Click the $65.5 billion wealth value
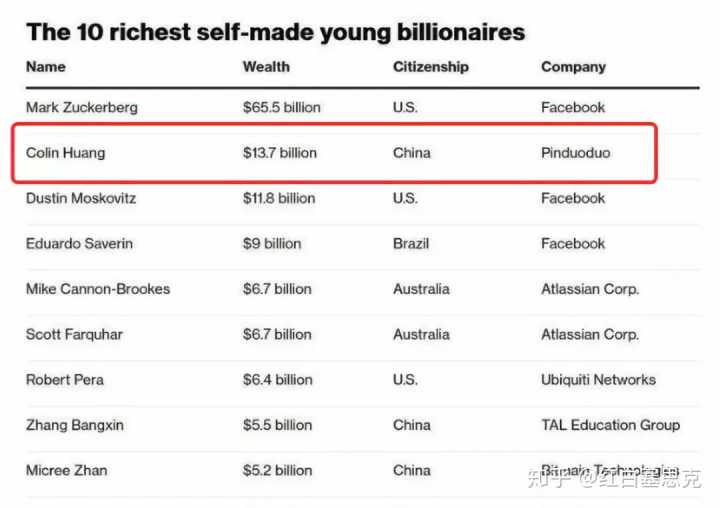Screen dimensions: 720x508 tap(280, 107)
